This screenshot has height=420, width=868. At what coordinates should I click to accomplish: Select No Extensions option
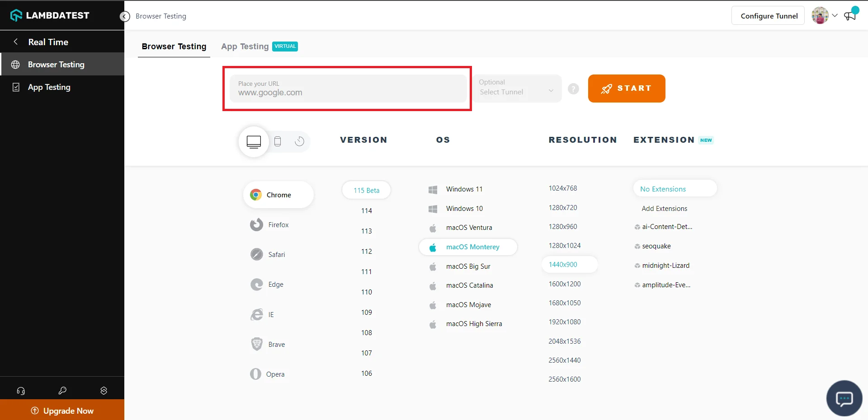[675, 189]
